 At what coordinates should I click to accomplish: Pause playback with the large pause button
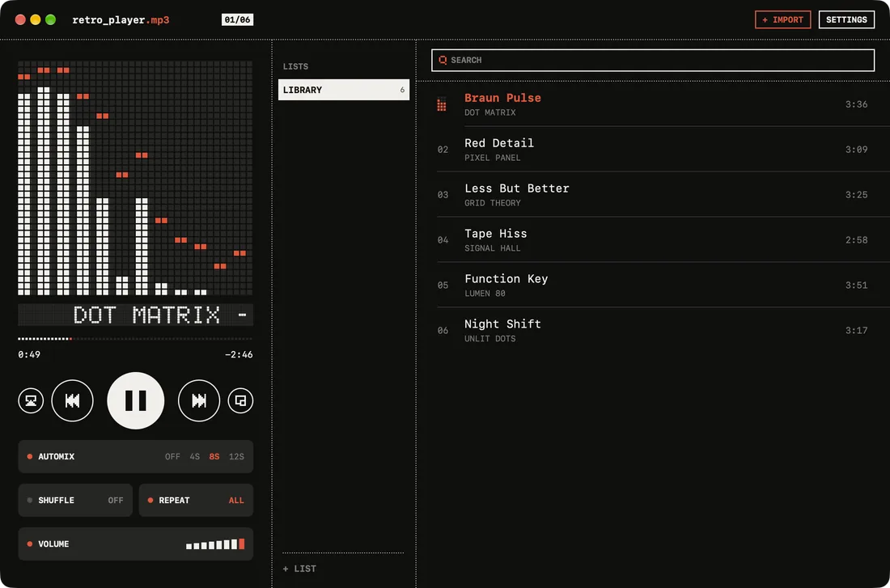tap(136, 400)
